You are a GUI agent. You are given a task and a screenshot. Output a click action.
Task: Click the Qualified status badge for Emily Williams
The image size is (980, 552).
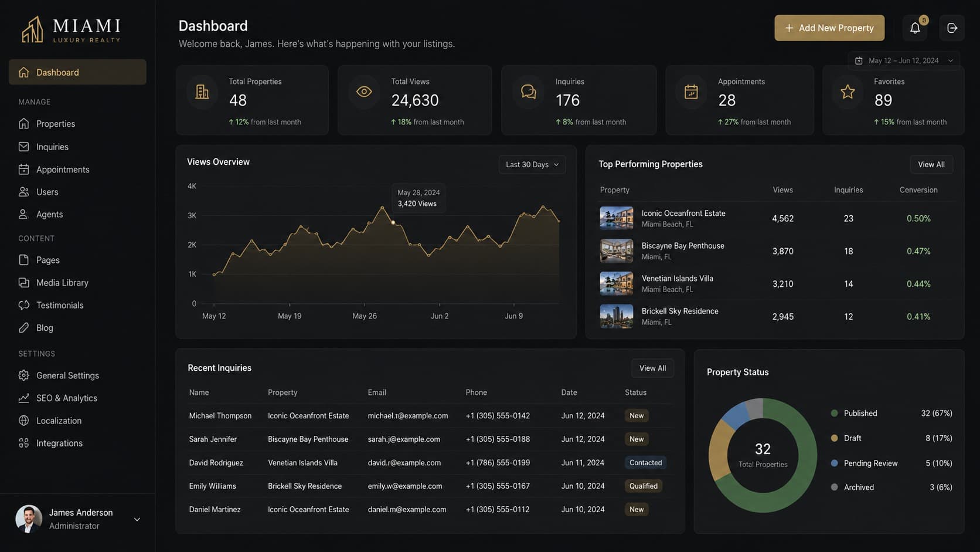pos(644,486)
